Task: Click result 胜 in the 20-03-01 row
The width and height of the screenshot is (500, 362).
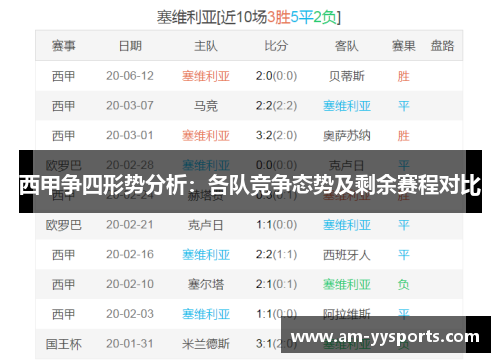Action: (x=403, y=136)
